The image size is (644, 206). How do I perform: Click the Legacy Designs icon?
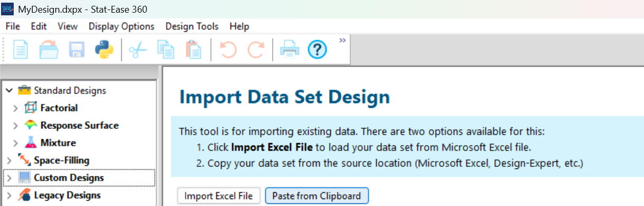(x=25, y=195)
